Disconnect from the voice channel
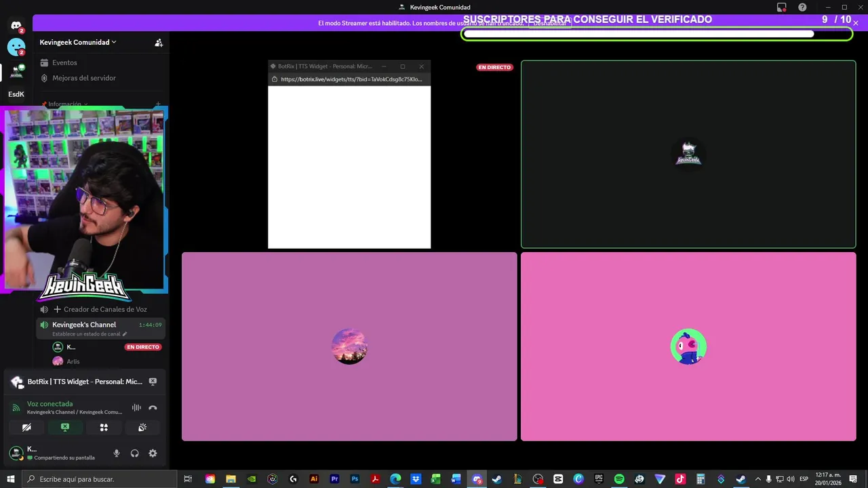The width and height of the screenshot is (868, 488). pyautogui.click(x=153, y=407)
